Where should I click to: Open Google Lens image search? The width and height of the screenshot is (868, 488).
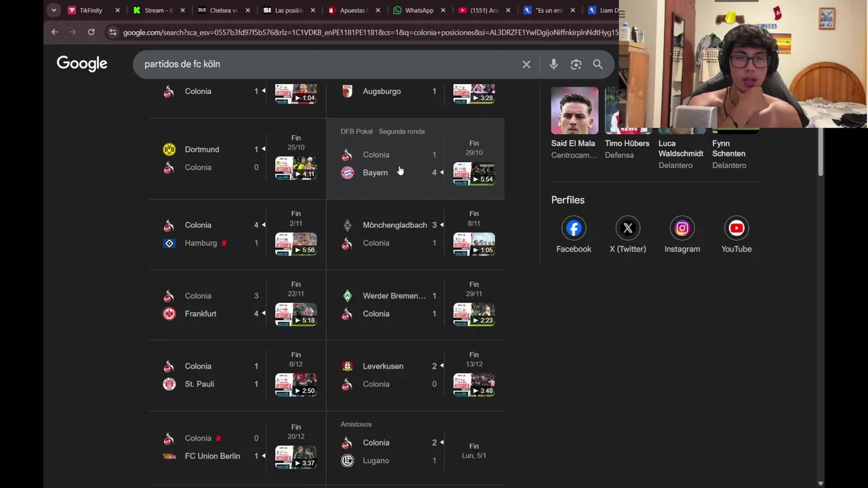click(576, 64)
